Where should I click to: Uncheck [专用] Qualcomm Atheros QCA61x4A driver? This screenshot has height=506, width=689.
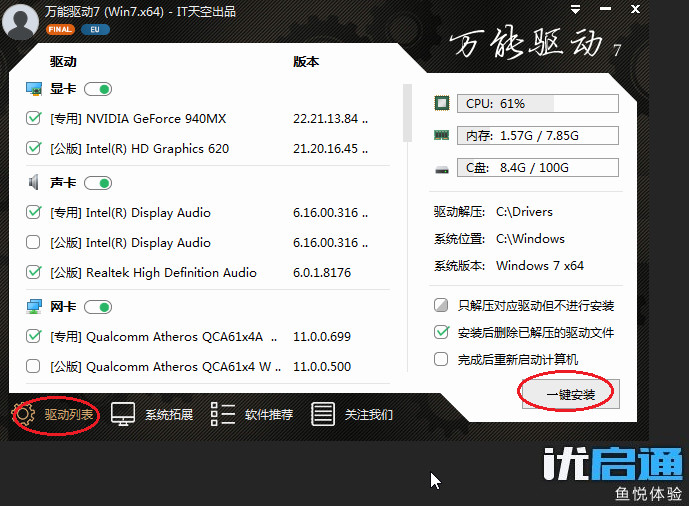(33, 336)
